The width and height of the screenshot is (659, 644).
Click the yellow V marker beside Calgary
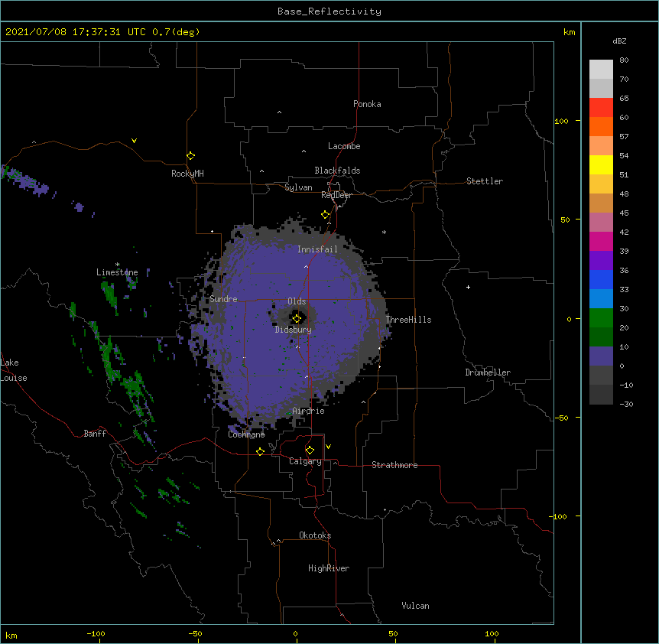tap(328, 447)
